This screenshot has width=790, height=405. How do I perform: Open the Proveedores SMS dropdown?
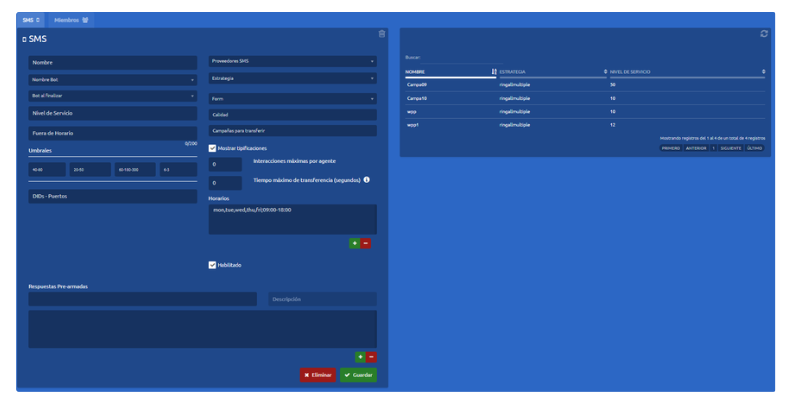pyautogui.click(x=292, y=61)
